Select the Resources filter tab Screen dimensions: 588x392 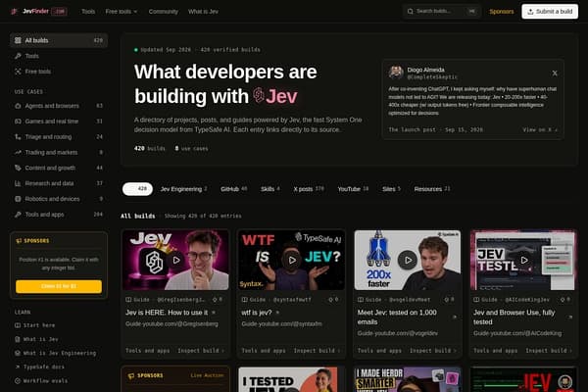coord(432,189)
